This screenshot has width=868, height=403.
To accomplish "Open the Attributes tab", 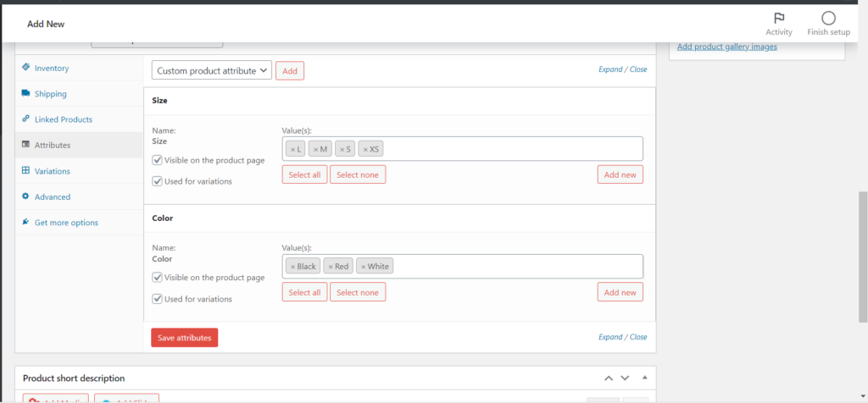I will [53, 145].
